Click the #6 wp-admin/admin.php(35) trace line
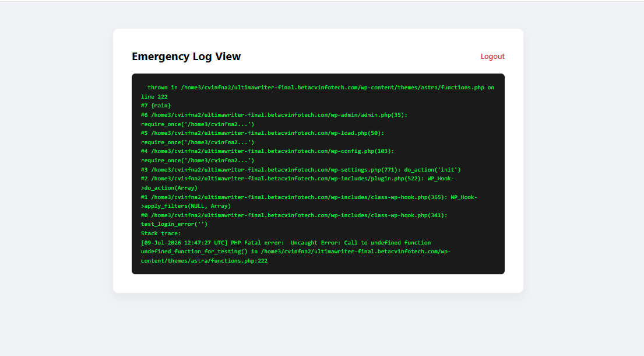 pos(274,115)
